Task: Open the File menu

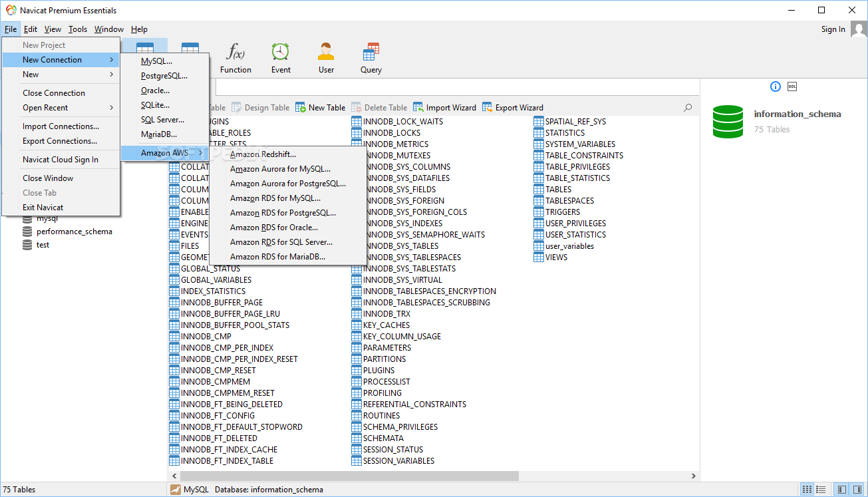Action: (11, 29)
